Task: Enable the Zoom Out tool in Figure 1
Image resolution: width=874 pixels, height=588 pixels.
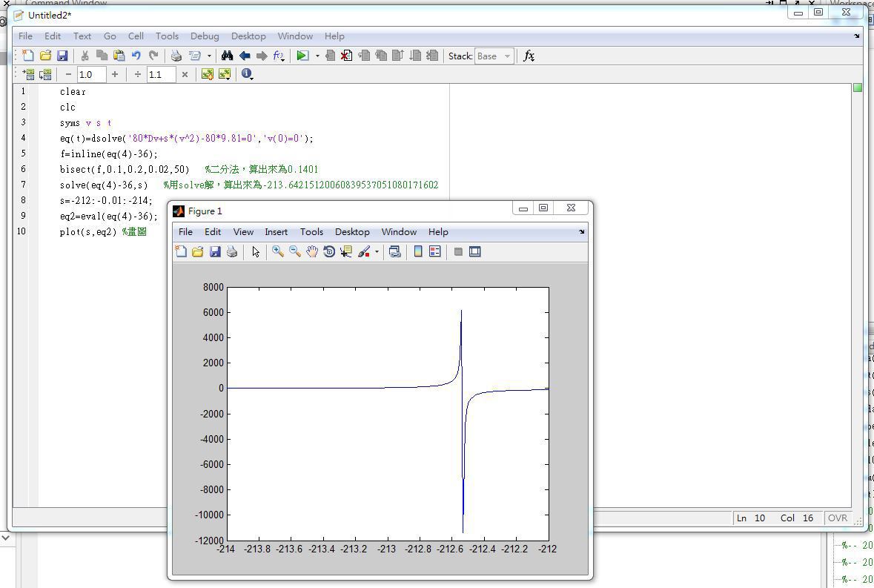Action: click(295, 252)
